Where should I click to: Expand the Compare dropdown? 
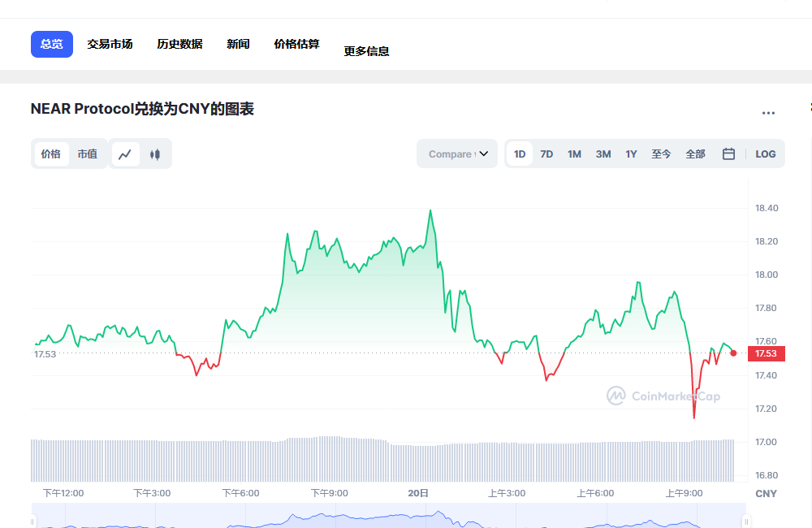click(x=457, y=154)
